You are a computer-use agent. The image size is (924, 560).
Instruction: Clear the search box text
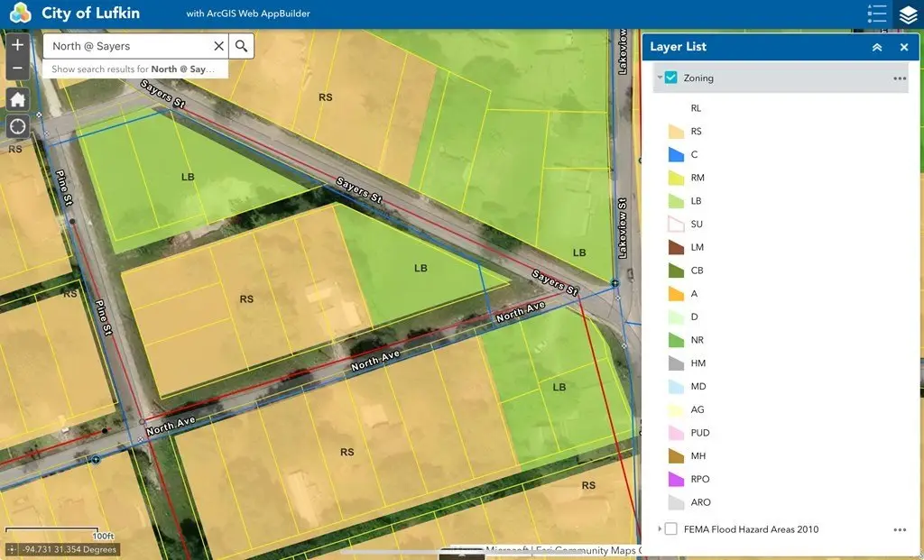(218, 46)
